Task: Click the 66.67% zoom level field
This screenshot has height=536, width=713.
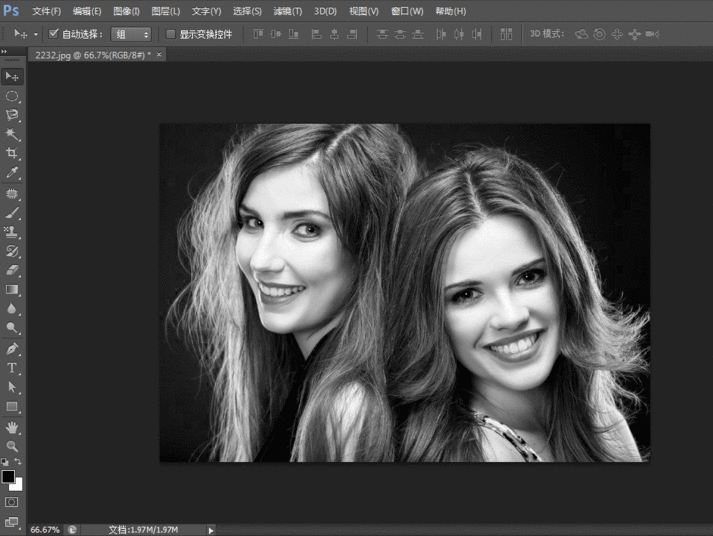Action: [x=44, y=529]
